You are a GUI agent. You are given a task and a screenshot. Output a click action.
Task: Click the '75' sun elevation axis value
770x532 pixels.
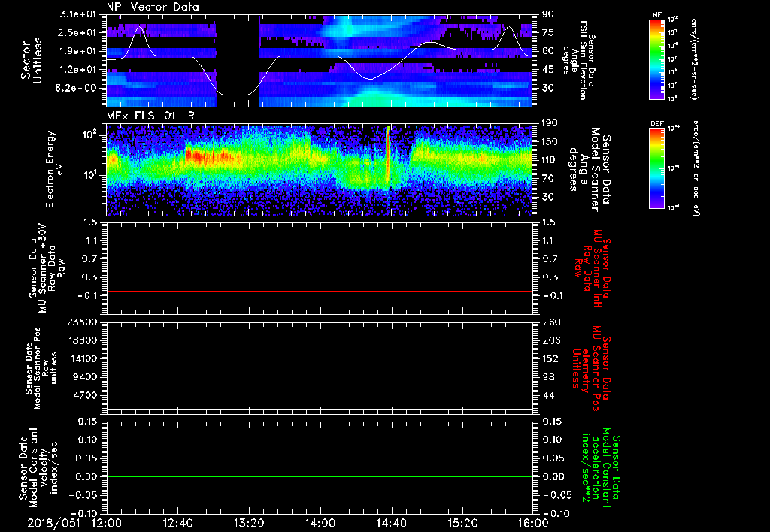click(548, 32)
